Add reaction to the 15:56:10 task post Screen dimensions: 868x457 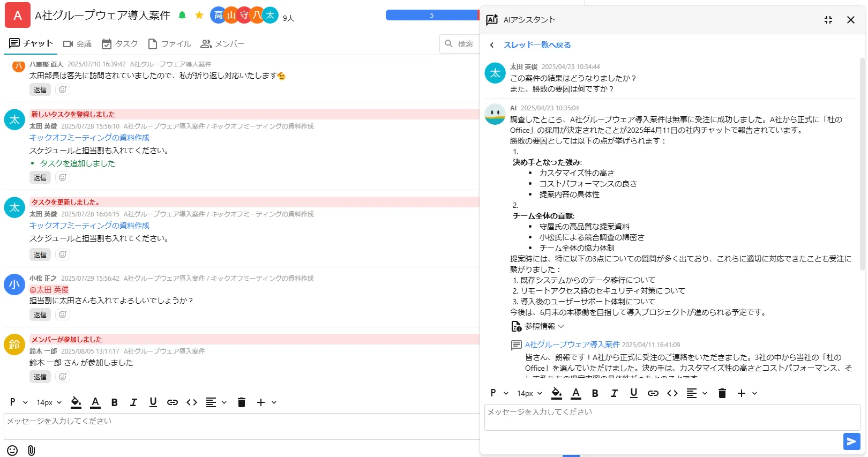[x=63, y=177]
